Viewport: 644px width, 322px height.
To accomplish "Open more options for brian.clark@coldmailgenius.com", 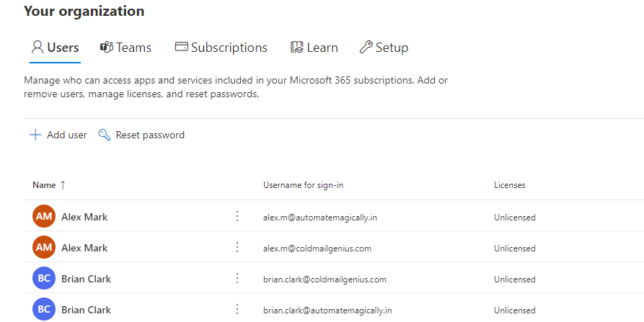I will (237, 278).
